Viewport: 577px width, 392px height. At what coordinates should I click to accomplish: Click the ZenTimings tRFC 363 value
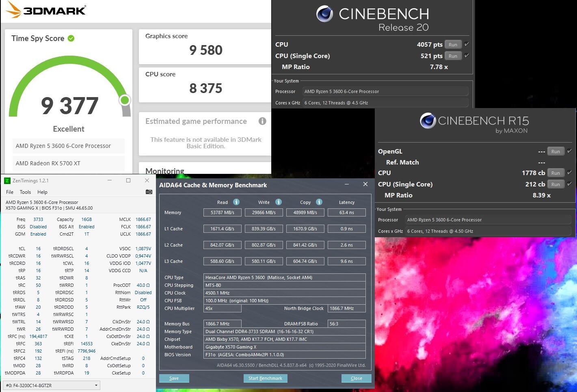[x=38, y=344]
